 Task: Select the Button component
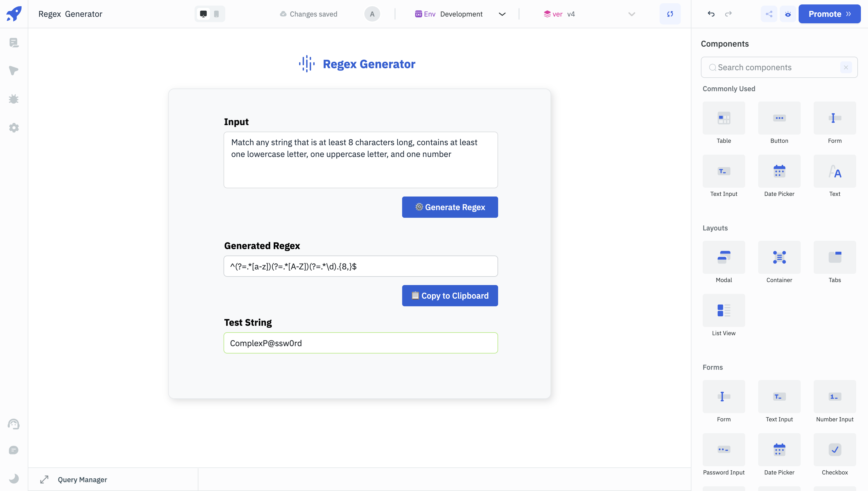(779, 123)
